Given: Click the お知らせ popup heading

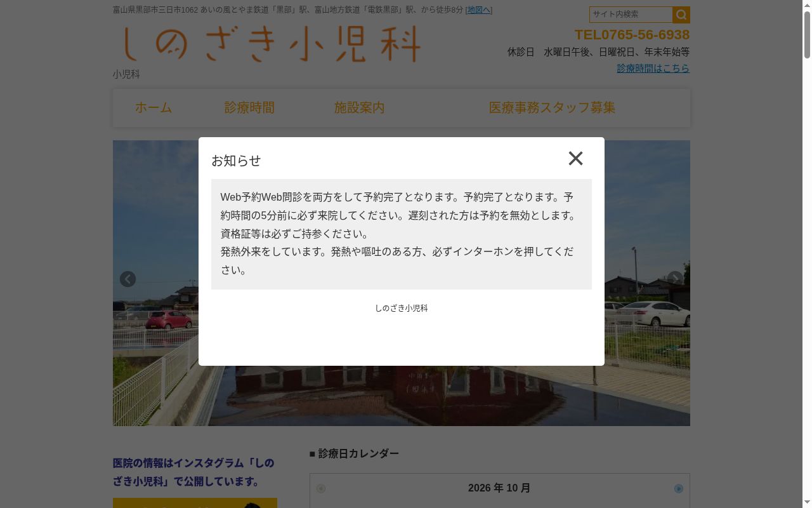Looking at the screenshot, I should point(236,161).
